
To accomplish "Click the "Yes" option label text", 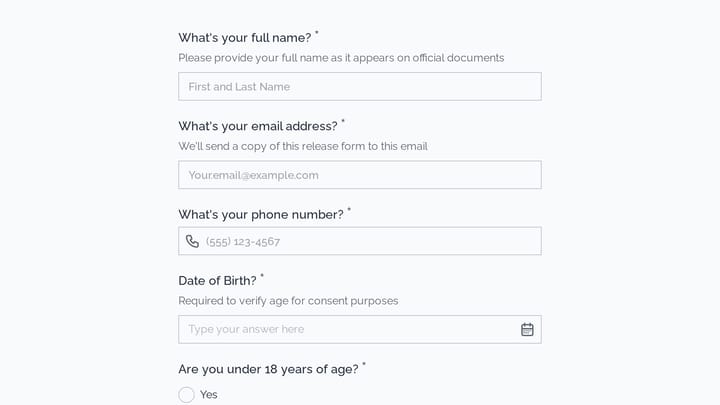I will (x=208, y=394).
